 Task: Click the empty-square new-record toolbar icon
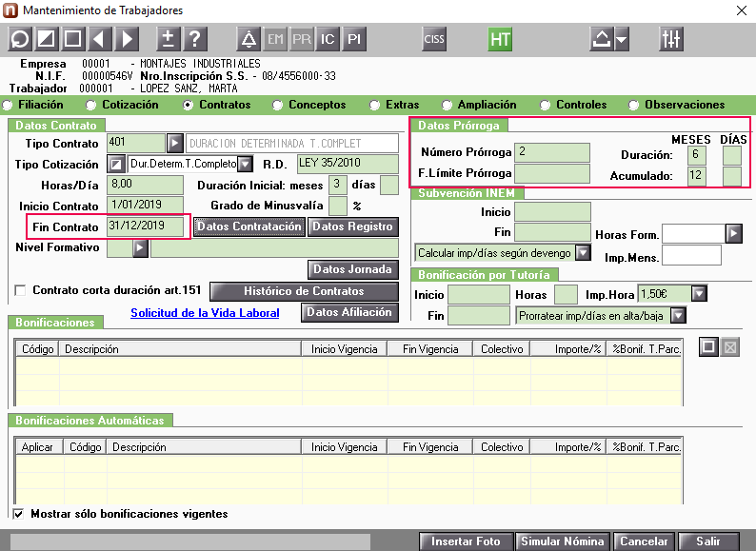pyautogui.click(x=72, y=39)
